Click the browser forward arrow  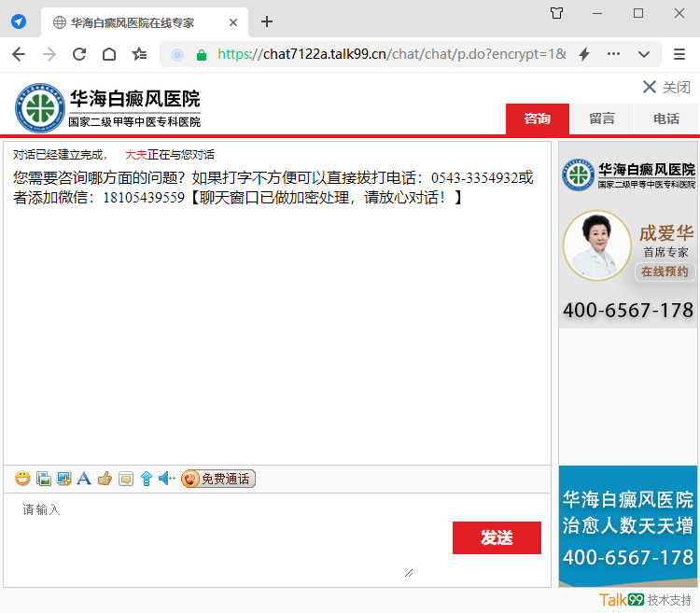pyautogui.click(x=49, y=54)
